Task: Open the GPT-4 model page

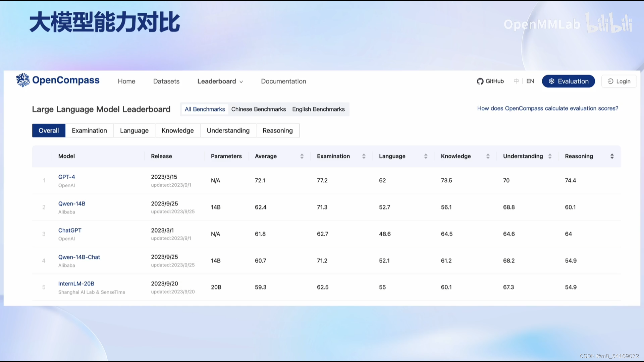Action: 66,177
